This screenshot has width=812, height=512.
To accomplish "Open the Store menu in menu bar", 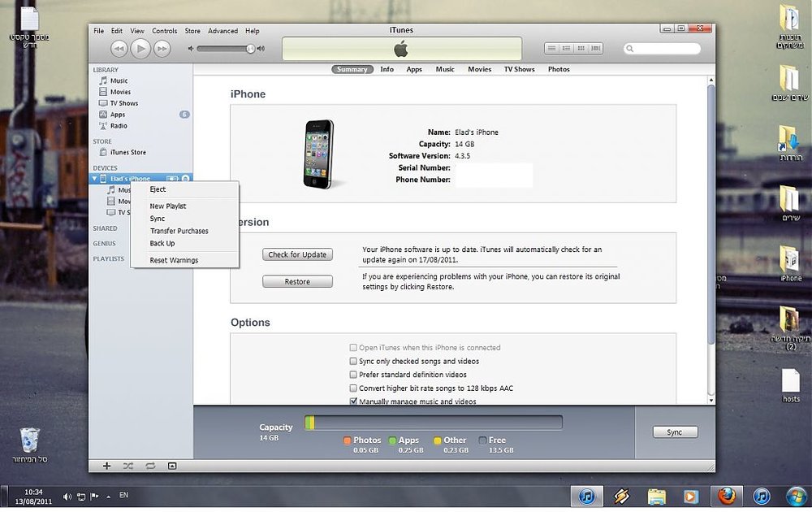I will point(192,31).
